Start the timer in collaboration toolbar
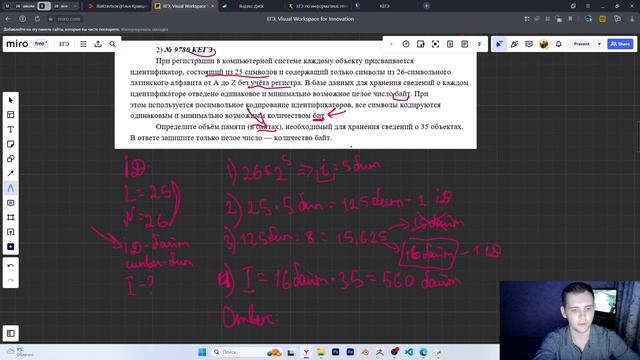Image resolution: width=640 pixels, height=360 pixels. 406,44
